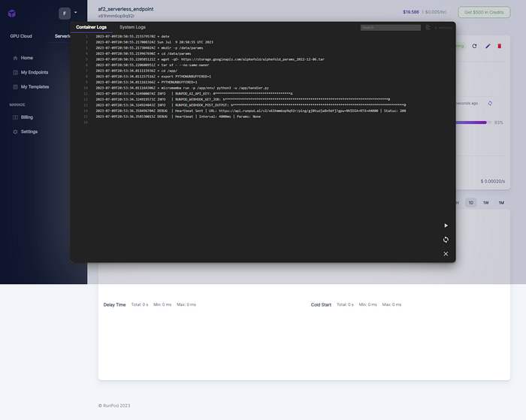
Task: Open the Settings page
Action: [29, 131]
